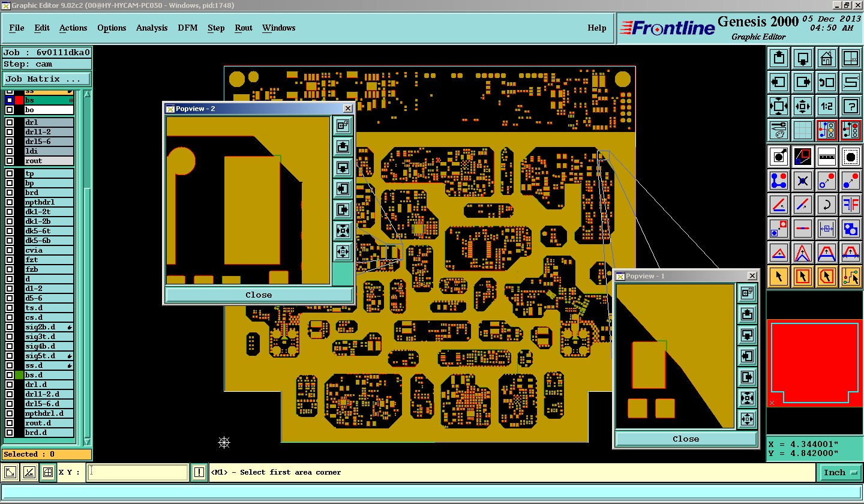Viewport: 864px width, 504px height.
Task: Click the home view icon
Action: [827, 59]
